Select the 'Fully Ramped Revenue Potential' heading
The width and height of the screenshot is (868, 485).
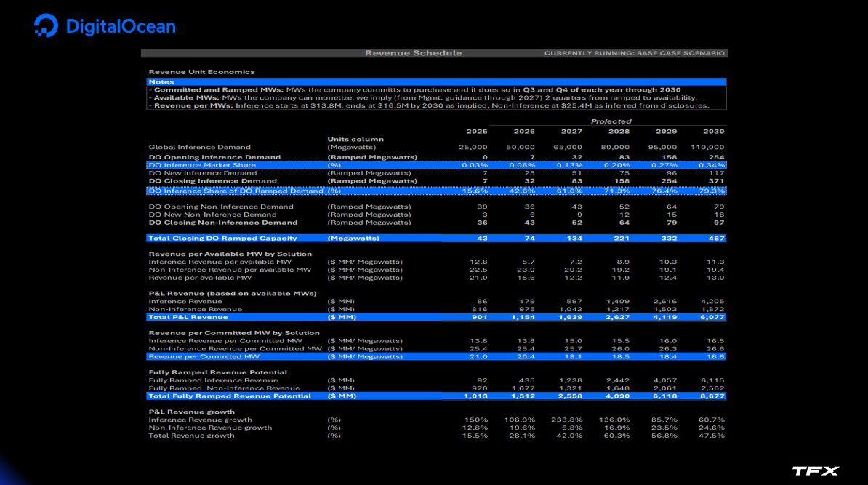[218, 372]
